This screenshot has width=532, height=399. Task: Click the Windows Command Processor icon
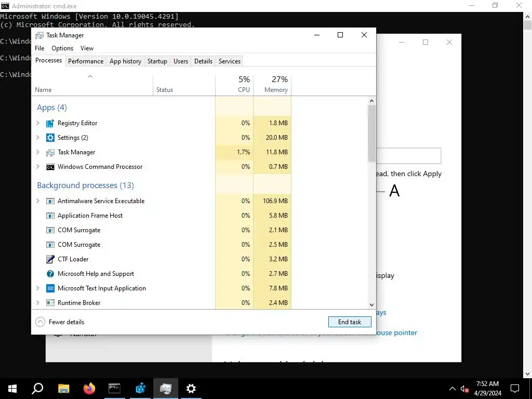click(x=50, y=167)
